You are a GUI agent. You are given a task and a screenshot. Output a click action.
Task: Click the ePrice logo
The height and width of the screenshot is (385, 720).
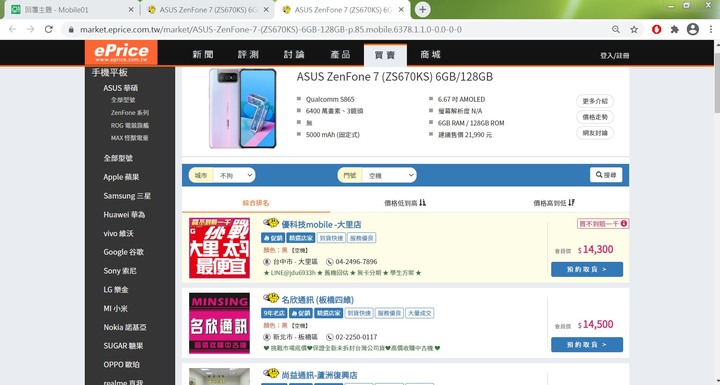click(x=121, y=52)
